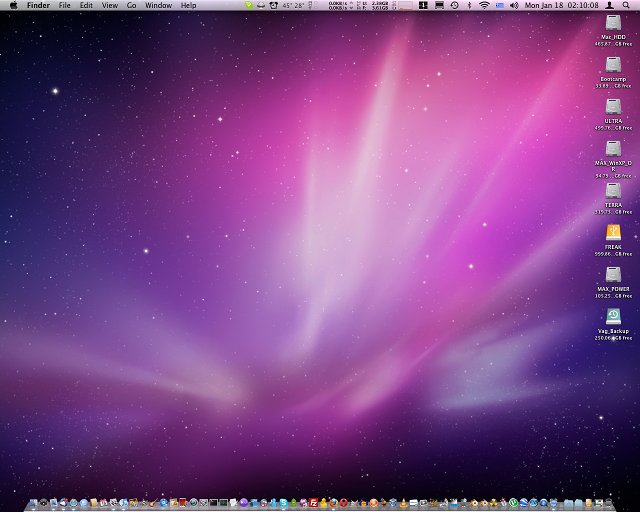
Task: Open Firefox from the Dock
Action: point(333,503)
